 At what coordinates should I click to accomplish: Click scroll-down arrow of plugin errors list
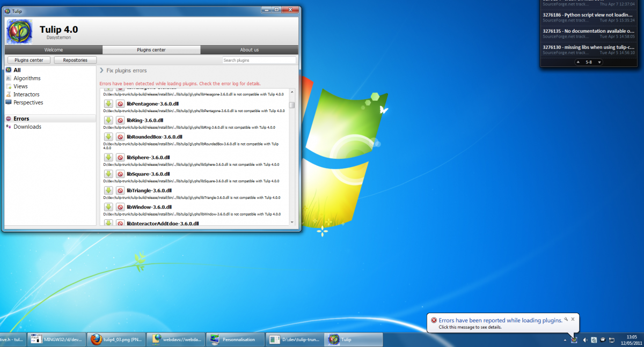292,222
